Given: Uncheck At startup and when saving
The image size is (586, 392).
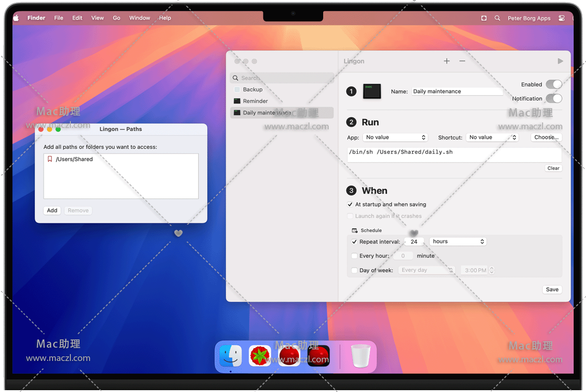Looking at the screenshot, I should pyautogui.click(x=350, y=205).
